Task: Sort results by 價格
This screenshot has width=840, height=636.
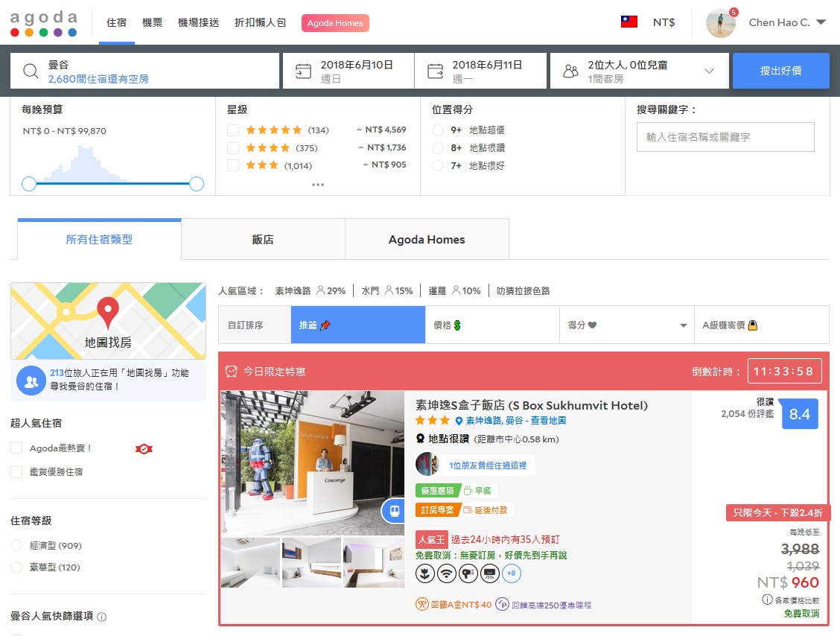Action: tap(492, 325)
